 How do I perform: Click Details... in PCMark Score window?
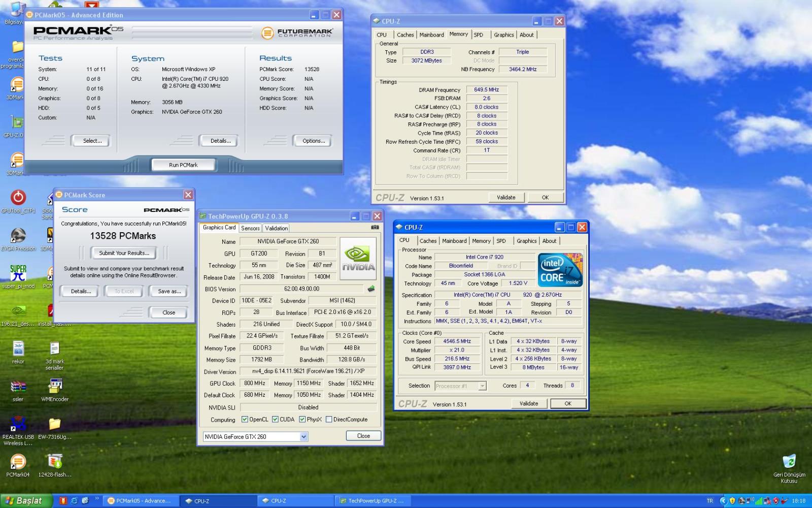coord(81,292)
